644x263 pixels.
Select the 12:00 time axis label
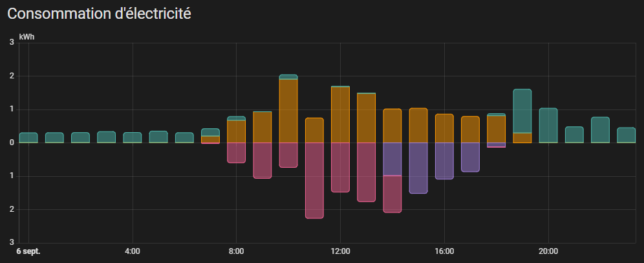click(340, 251)
